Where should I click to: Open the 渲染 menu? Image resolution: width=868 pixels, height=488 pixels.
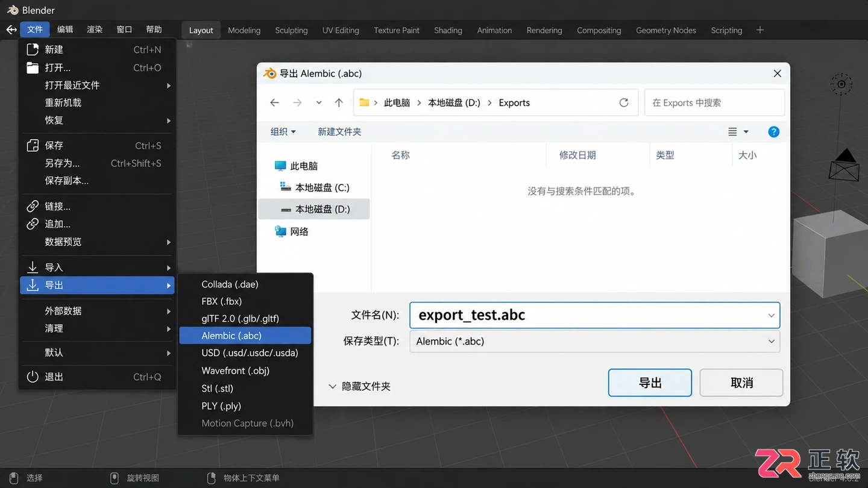95,30
